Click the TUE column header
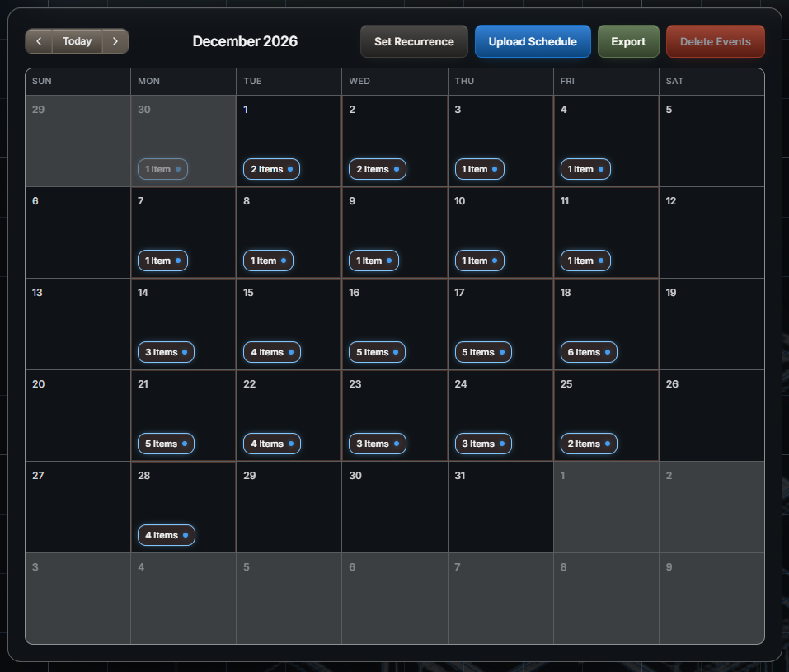 [x=289, y=82]
